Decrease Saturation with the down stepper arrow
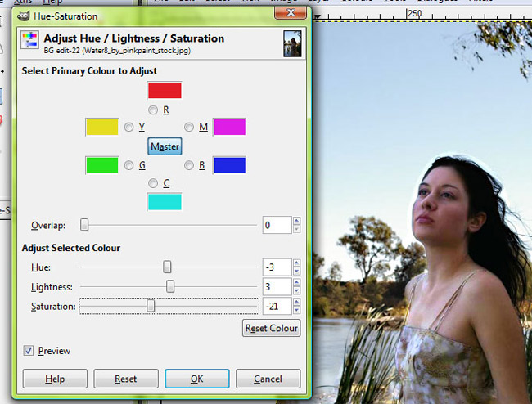532x404 pixels. point(296,310)
